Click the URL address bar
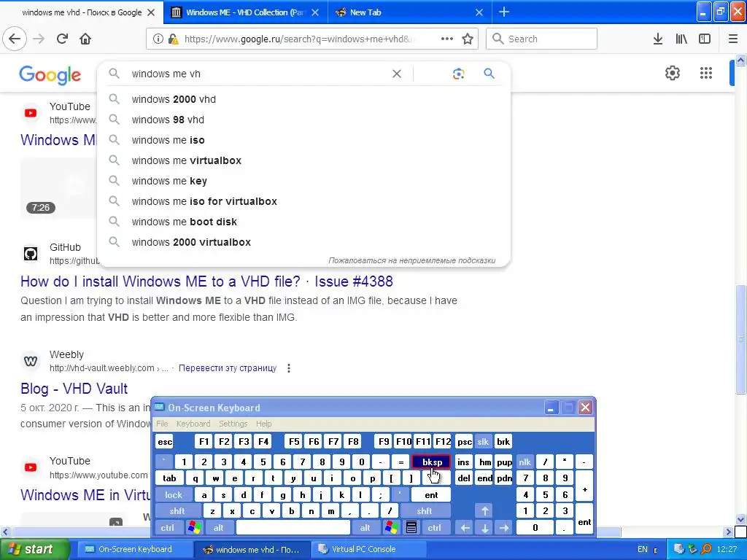This screenshot has width=747, height=560. tap(298, 39)
